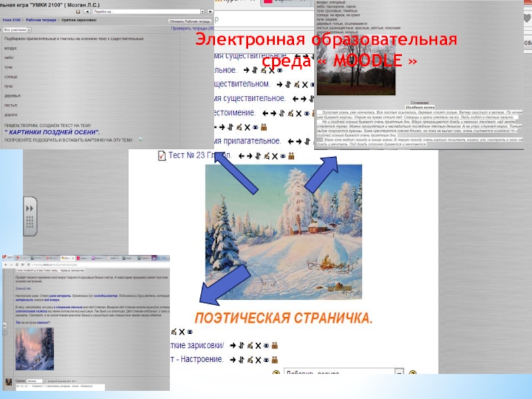Click the move-right arrow in 'Тест № 23' row
532x399 pixels.
tap(249, 156)
